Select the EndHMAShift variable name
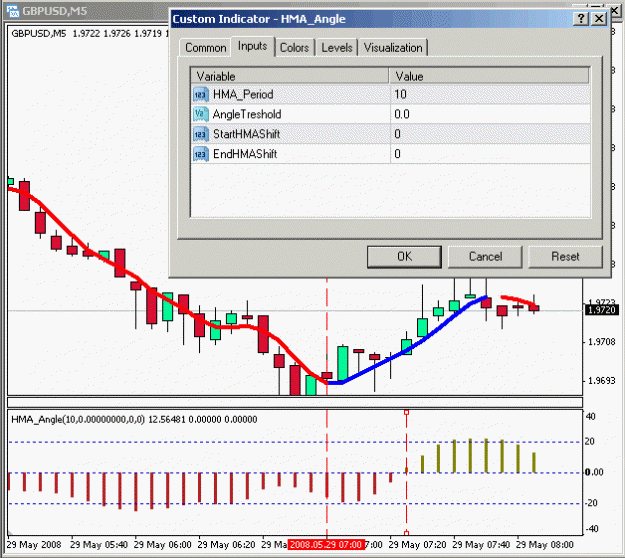The height and width of the screenshot is (558, 625). (x=245, y=154)
